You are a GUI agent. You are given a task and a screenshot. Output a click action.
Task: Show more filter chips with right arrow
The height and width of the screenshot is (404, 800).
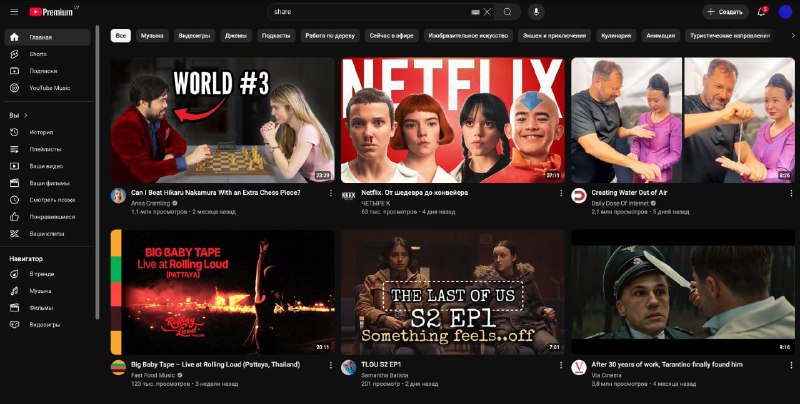point(792,36)
